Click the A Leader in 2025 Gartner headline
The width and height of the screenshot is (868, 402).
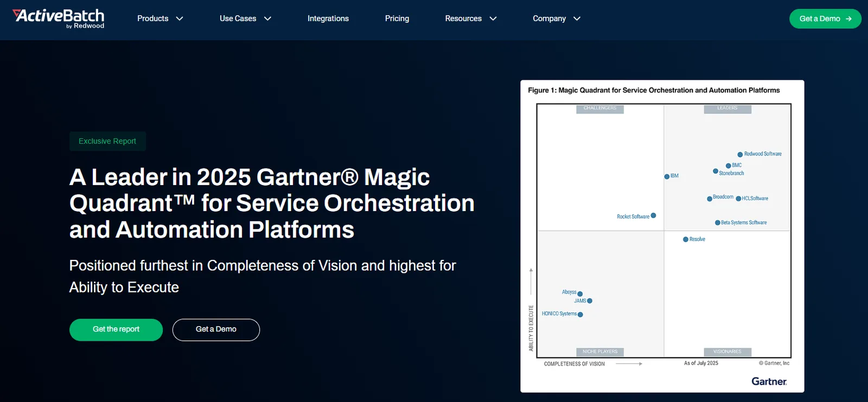[x=272, y=203]
